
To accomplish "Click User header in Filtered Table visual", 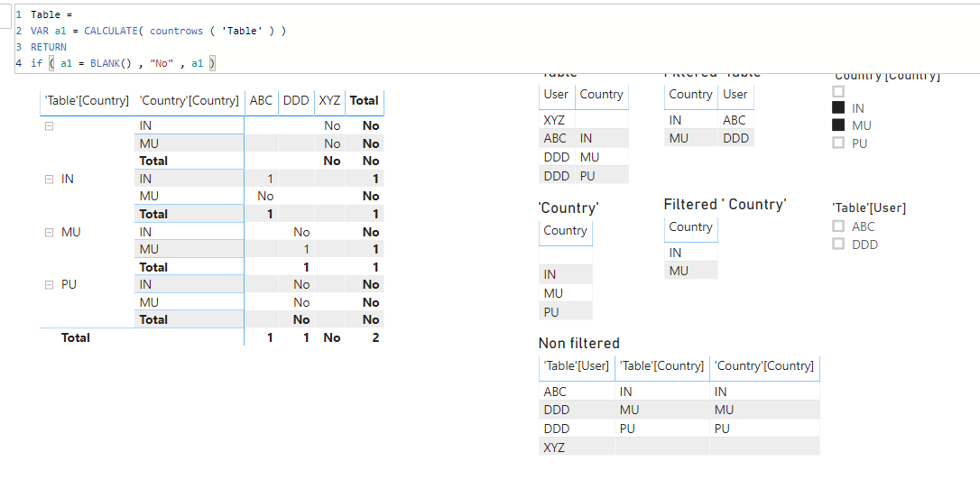I will point(735,95).
